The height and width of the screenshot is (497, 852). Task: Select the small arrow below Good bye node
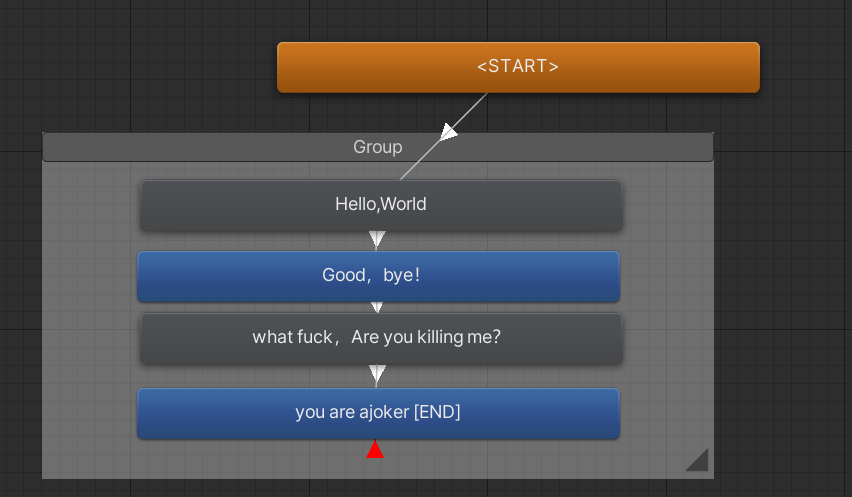pyautogui.click(x=377, y=308)
